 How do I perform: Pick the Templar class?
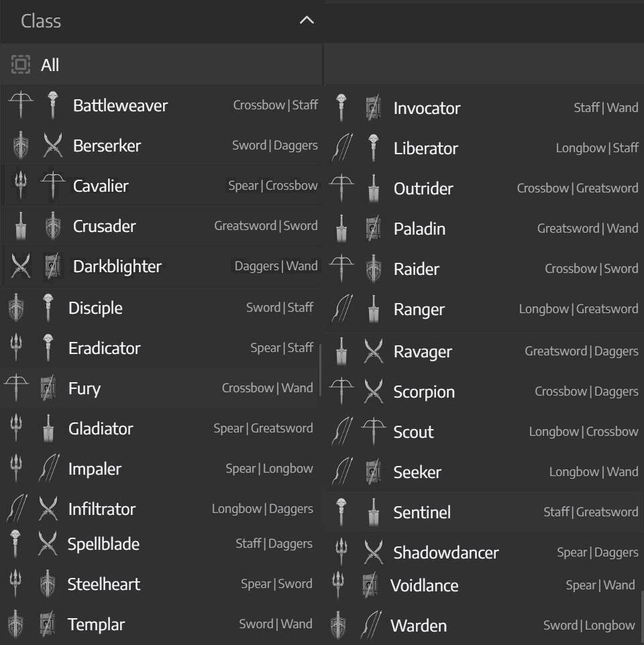click(x=160, y=624)
